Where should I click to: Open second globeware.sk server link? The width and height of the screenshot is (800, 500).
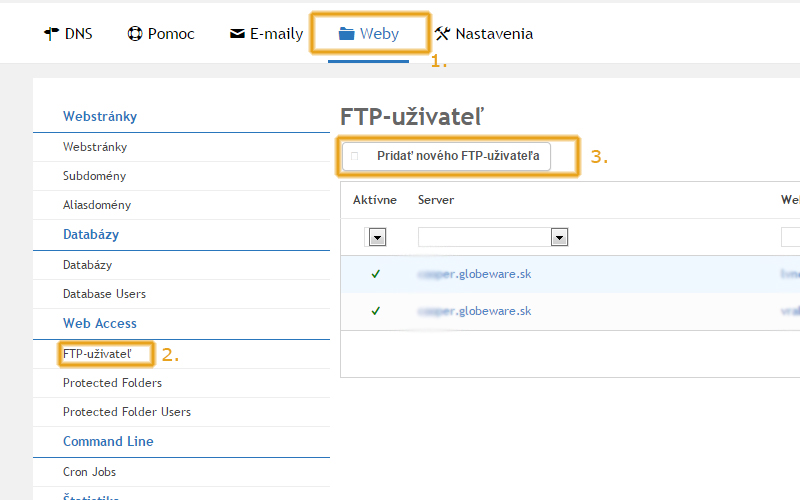tap(475, 311)
